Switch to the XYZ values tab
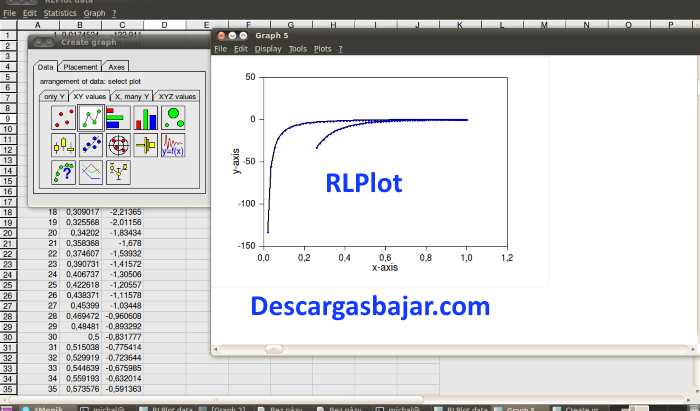The image size is (700, 411). pos(177,96)
